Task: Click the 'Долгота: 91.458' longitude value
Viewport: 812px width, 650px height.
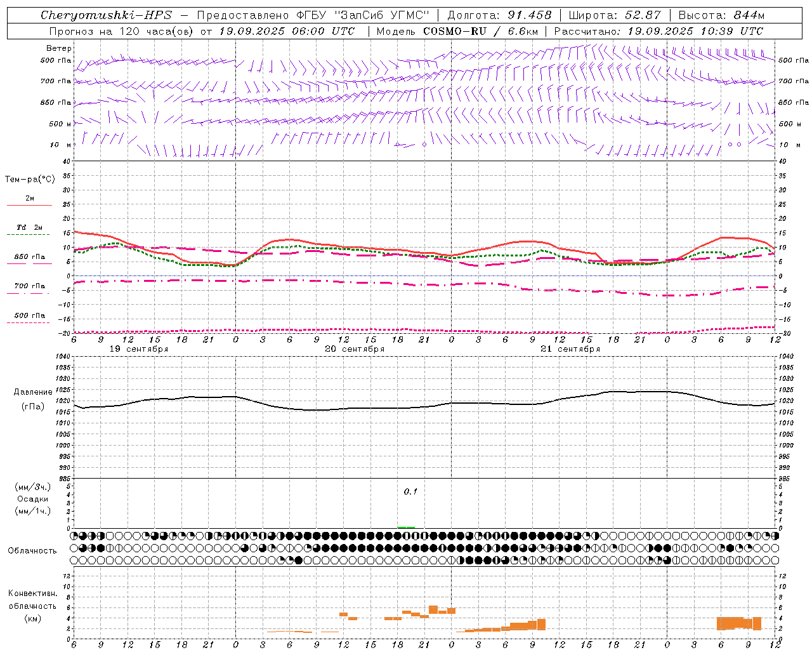Action: 500,15
